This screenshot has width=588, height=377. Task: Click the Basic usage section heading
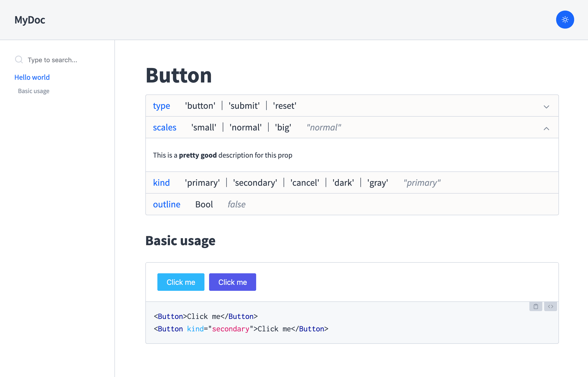[180, 241]
